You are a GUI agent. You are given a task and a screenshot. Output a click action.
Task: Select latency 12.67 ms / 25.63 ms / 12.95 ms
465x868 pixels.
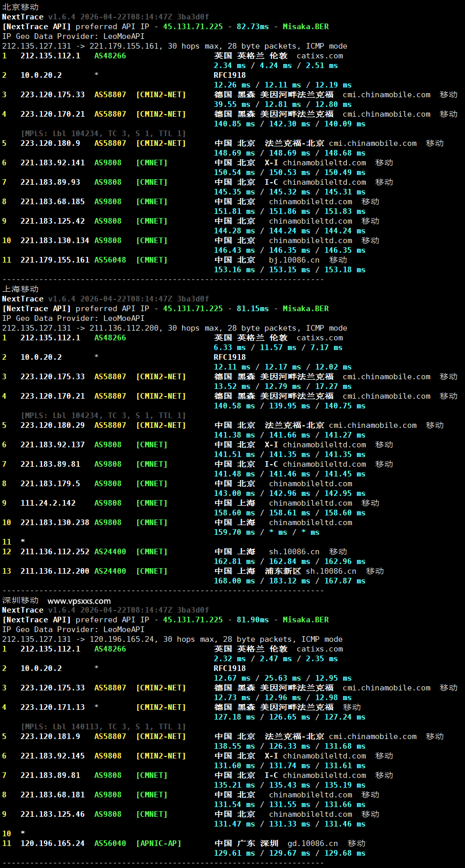[x=283, y=678]
